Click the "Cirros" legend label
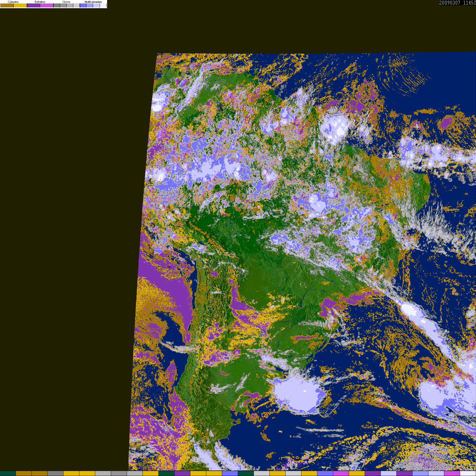 tap(66, 2)
